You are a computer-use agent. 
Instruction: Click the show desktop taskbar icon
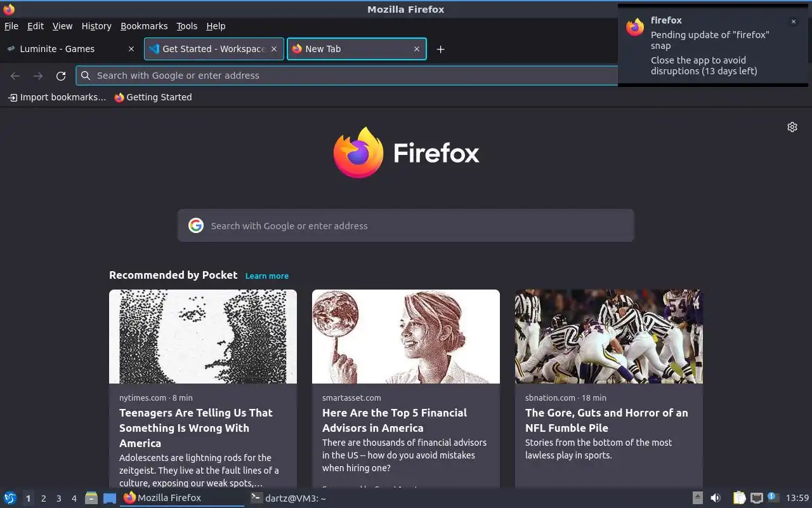(x=110, y=498)
